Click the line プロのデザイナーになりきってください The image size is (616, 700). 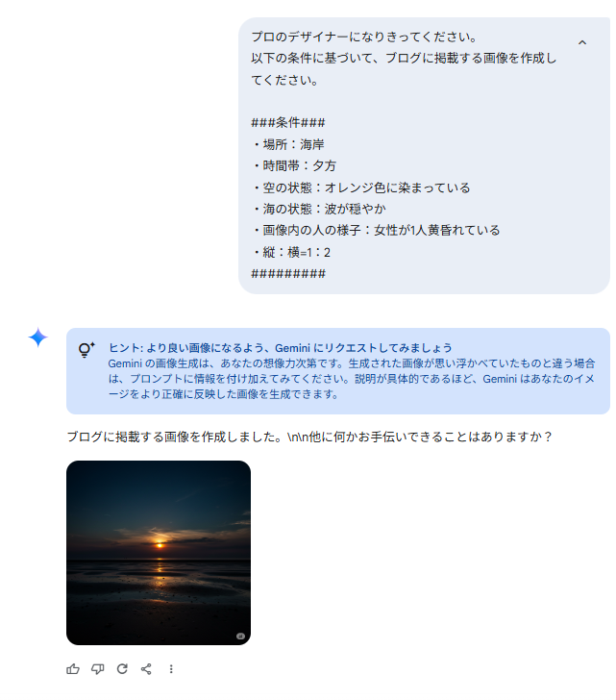(364, 37)
